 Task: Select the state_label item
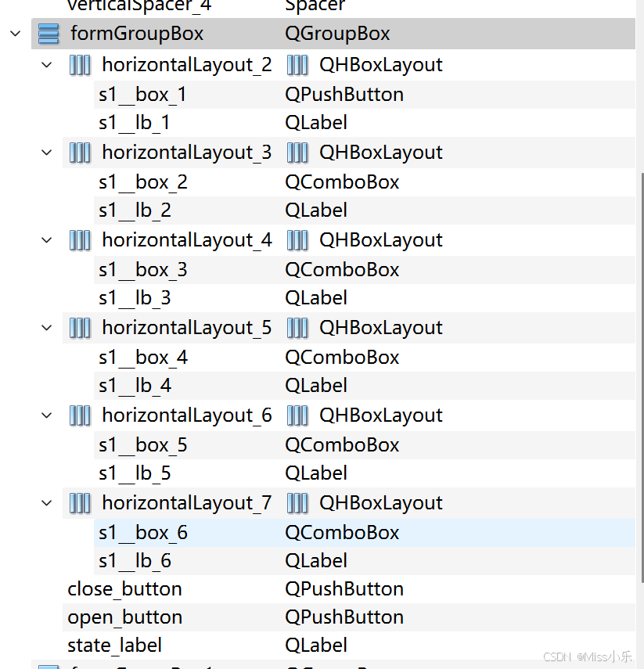coord(114,645)
